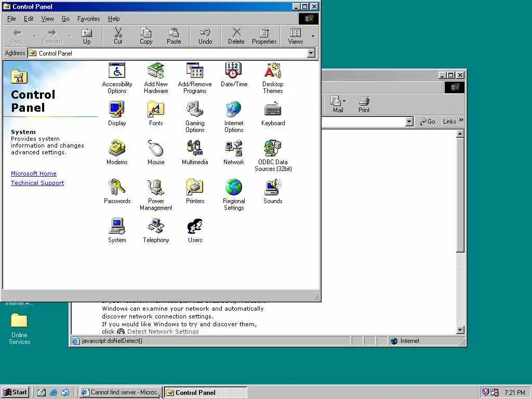Click the Show Desktop Quick Launch icon

(x=41, y=393)
